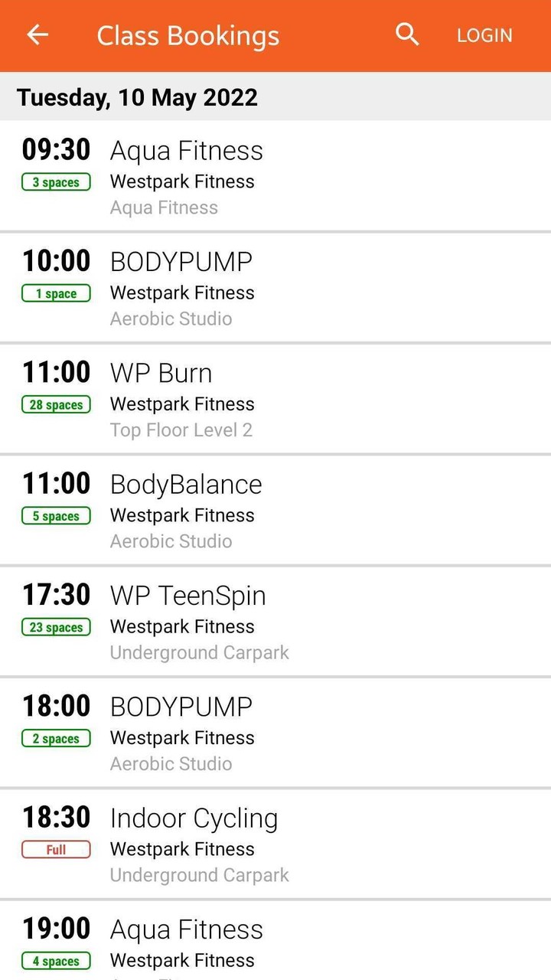Image resolution: width=551 pixels, height=980 pixels.
Task: Select the 23 spaces badge for WP TeenSpin
Action: [56, 627]
